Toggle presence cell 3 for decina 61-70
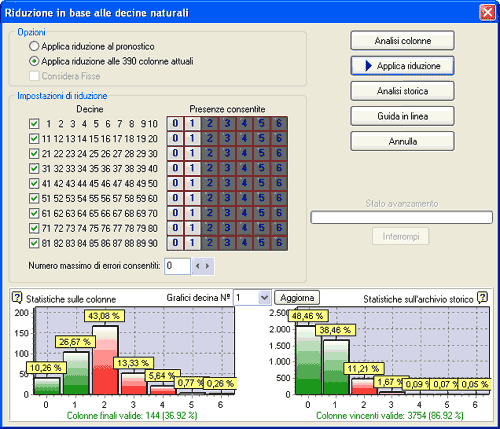The height and width of the screenshot is (429, 500). click(227, 213)
